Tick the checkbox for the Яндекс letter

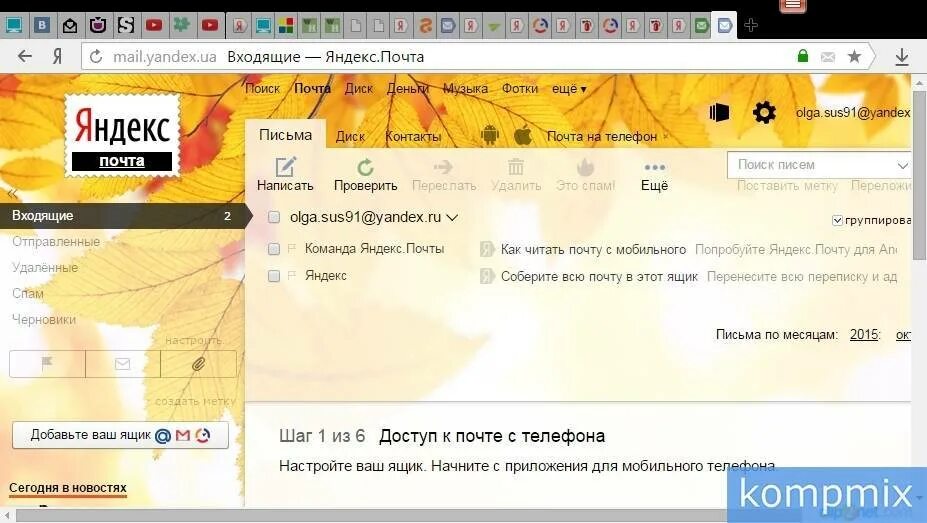[274, 276]
